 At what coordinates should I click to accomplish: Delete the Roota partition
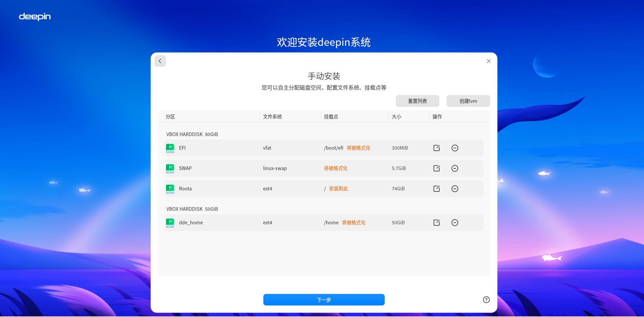point(455,189)
